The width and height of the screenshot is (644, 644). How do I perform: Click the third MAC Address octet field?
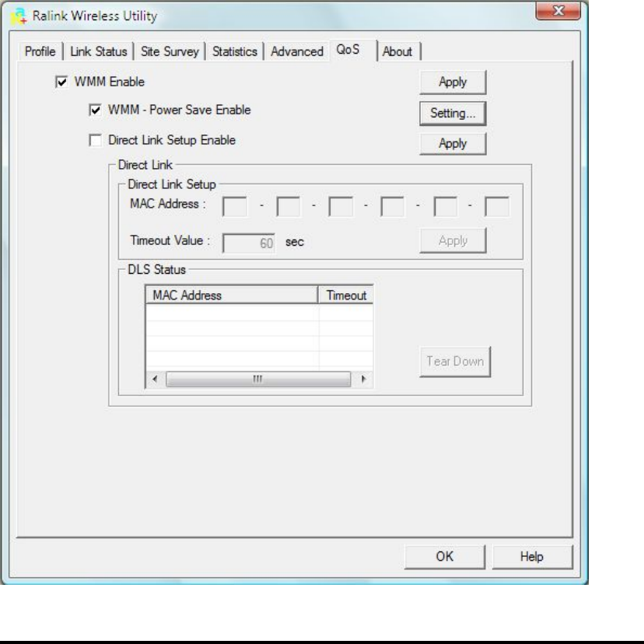[341, 206]
